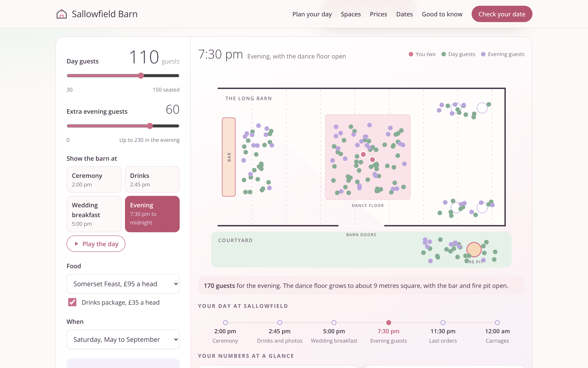Jump to the 12:00 am Carriages marker

[497, 322]
